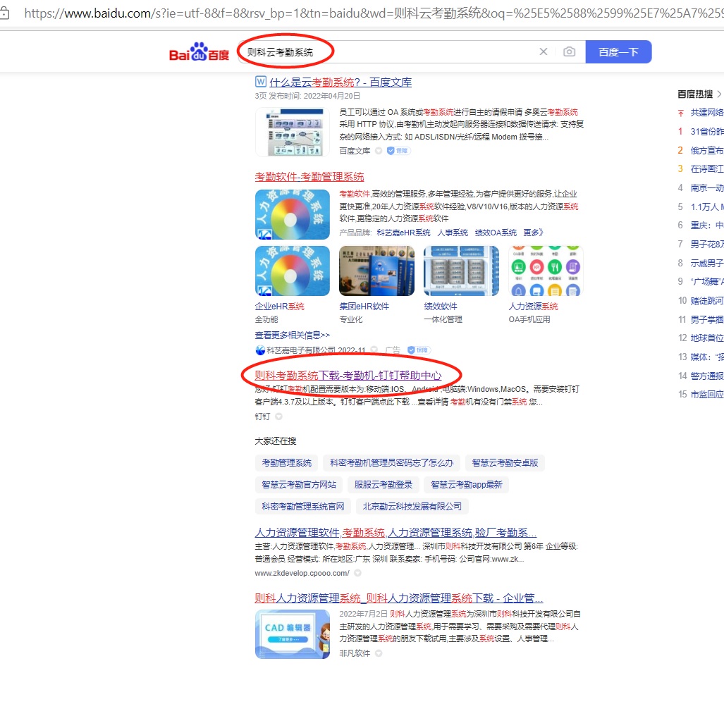
Task: Open the dropdown beside www.zkdevelop.cpooo.com
Action: click(x=357, y=573)
